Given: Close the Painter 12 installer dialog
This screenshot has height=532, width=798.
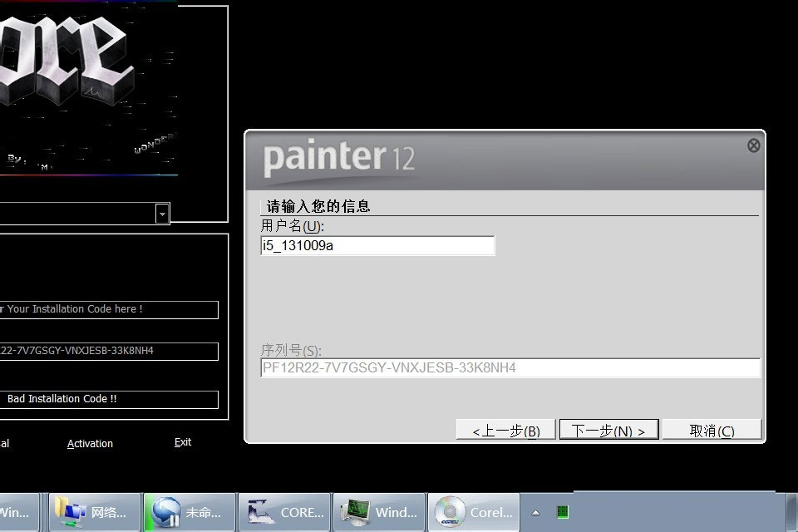Looking at the screenshot, I should pos(754,145).
